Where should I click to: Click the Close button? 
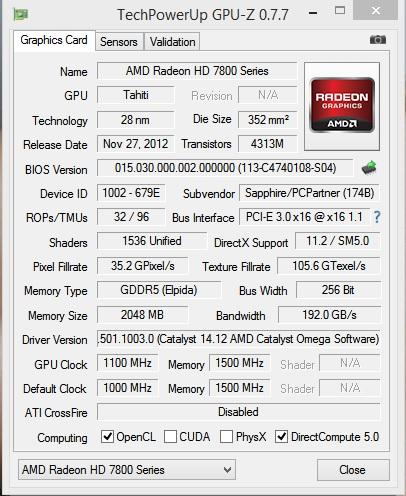tap(353, 470)
